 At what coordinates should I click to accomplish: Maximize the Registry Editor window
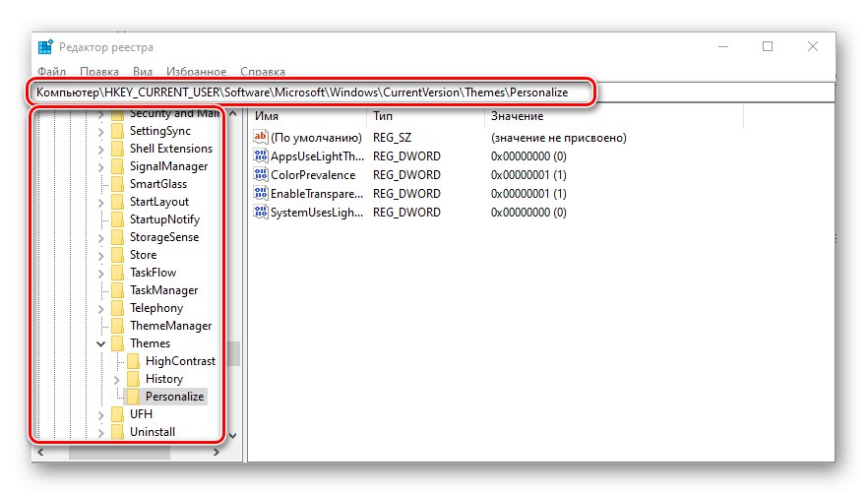pos(768,46)
